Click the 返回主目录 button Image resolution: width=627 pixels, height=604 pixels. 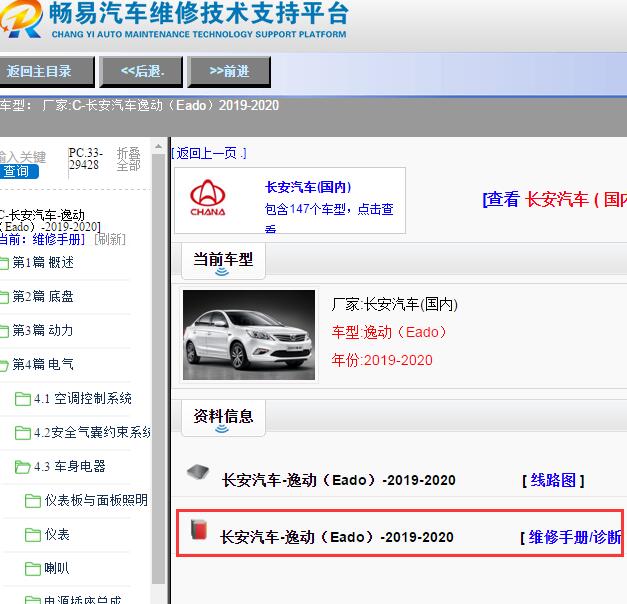[x=46, y=72]
